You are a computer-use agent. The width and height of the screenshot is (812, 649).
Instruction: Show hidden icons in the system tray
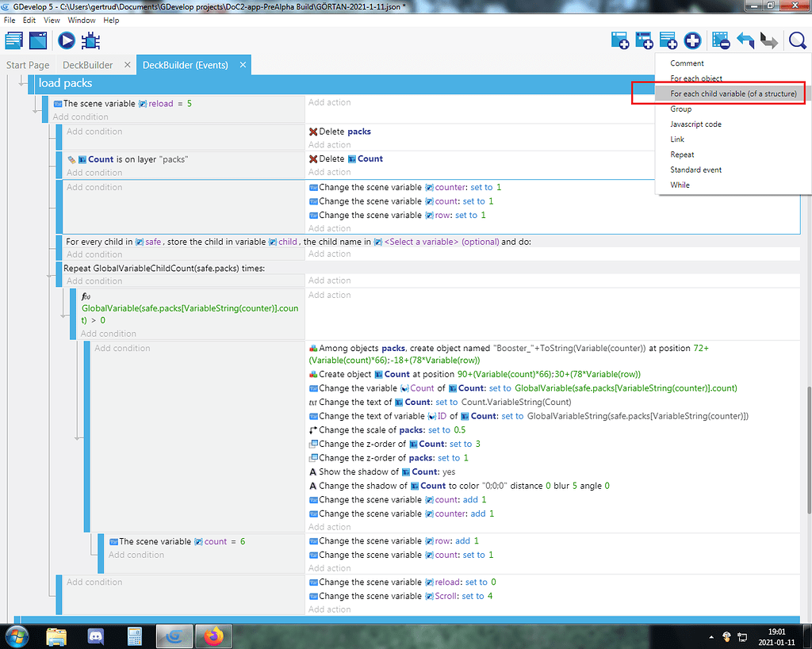tap(711, 636)
